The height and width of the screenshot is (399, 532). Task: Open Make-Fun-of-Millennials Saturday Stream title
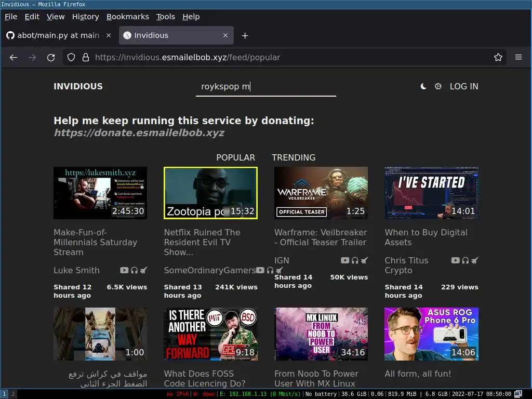(x=96, y=242)
